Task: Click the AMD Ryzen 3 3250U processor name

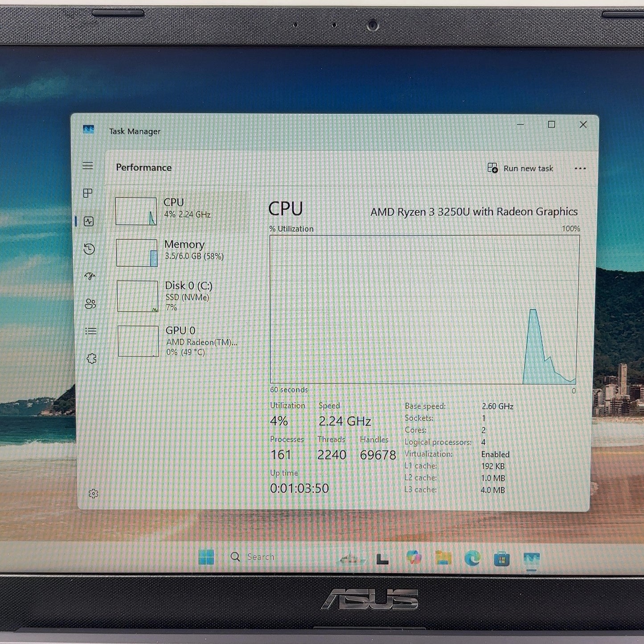Action: coord(474,212)
